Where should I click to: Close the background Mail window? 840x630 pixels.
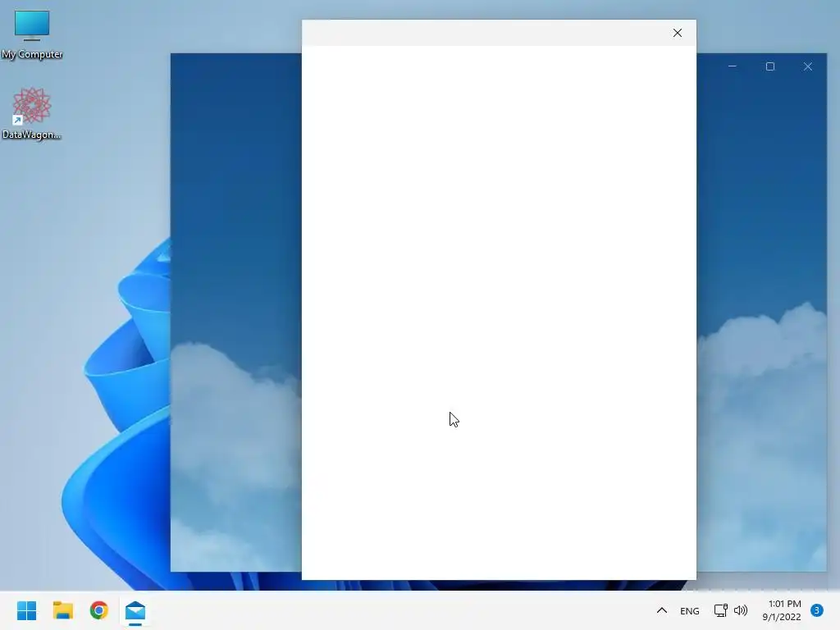tap(807, 66)
